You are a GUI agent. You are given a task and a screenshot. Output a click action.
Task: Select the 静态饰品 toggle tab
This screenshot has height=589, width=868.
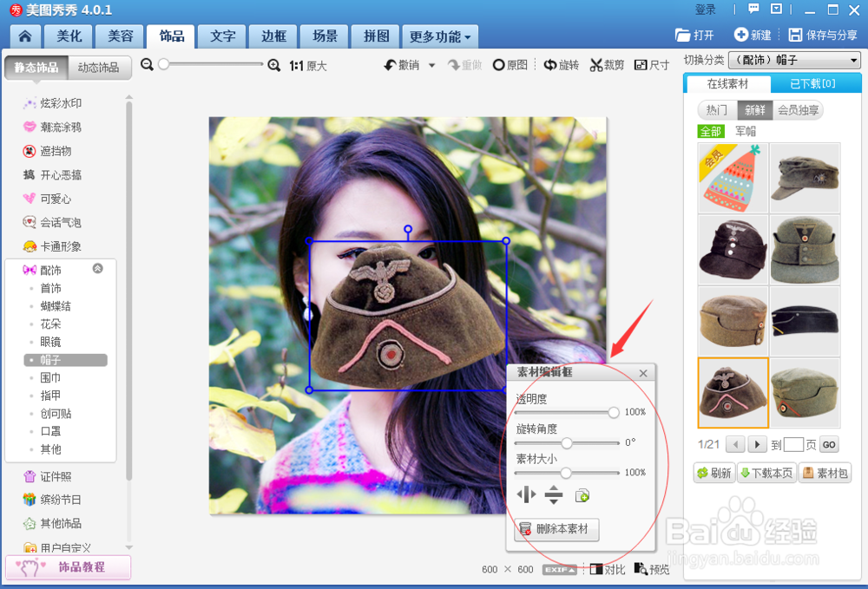36,68
